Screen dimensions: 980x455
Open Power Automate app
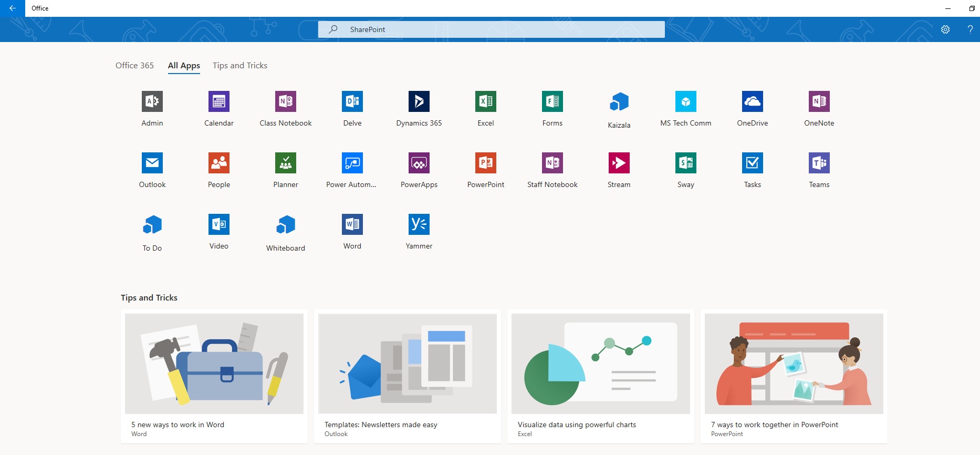[x=352, y=163]
